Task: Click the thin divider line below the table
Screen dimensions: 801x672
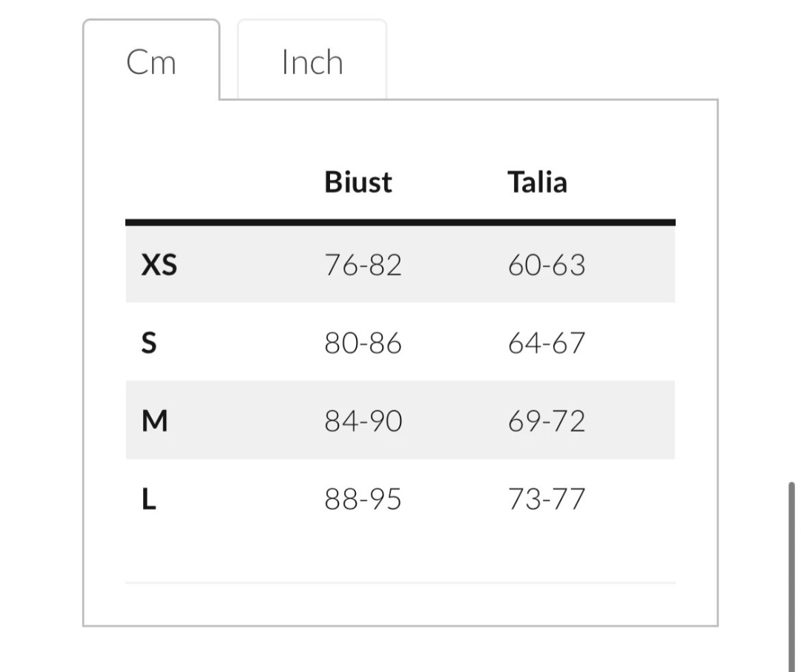Action: (x=400, y=583)
